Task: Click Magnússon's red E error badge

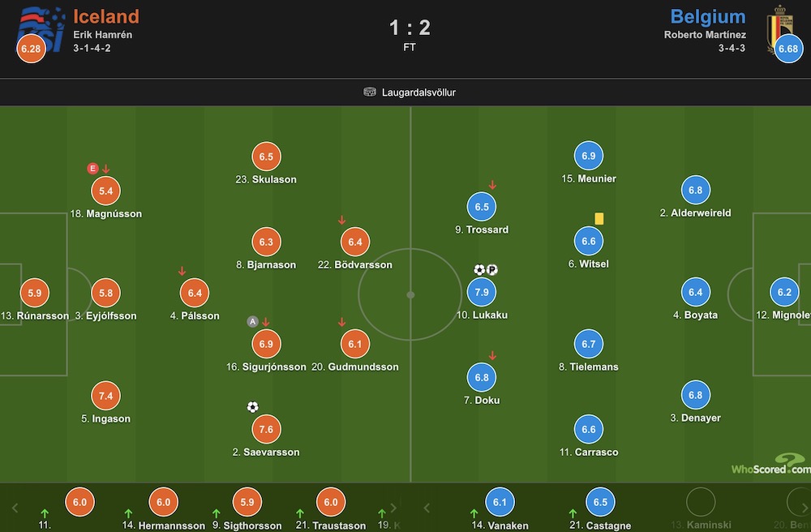Action: [92, 168]
